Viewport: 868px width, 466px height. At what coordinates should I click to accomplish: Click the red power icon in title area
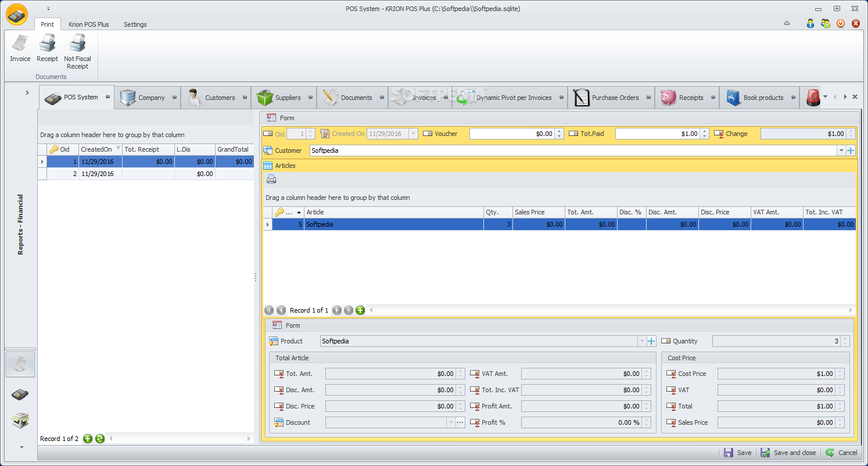pyautogui.click(x=841, y=23)
